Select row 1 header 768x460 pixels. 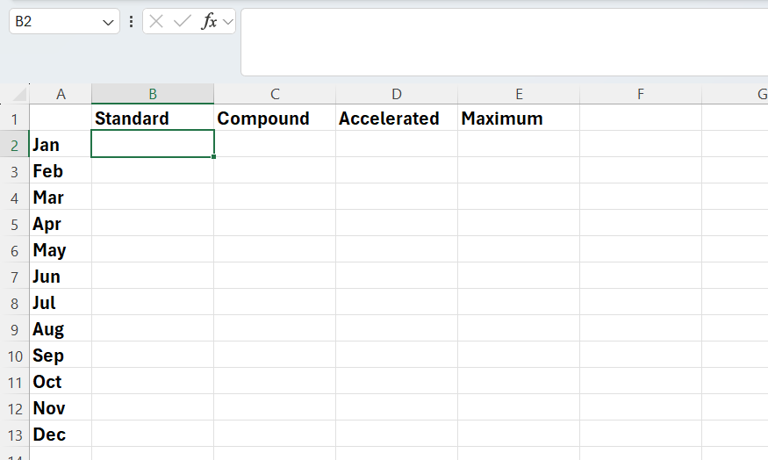point(15,119)
